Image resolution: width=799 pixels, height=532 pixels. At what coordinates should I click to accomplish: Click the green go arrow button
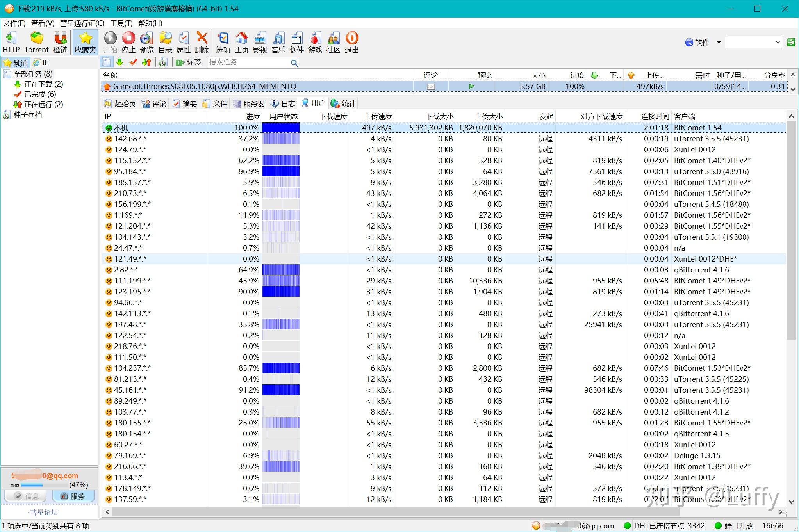tap(791, 42)
